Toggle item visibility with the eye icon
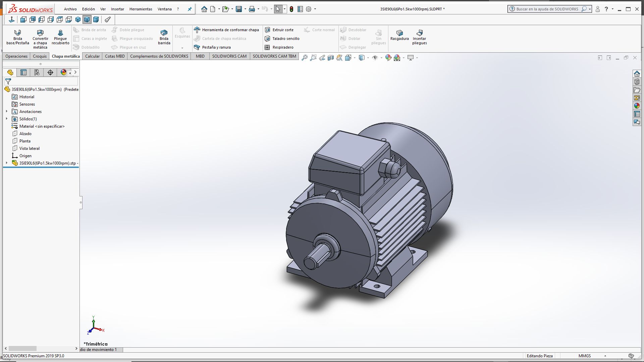 [x=375, y=58]
